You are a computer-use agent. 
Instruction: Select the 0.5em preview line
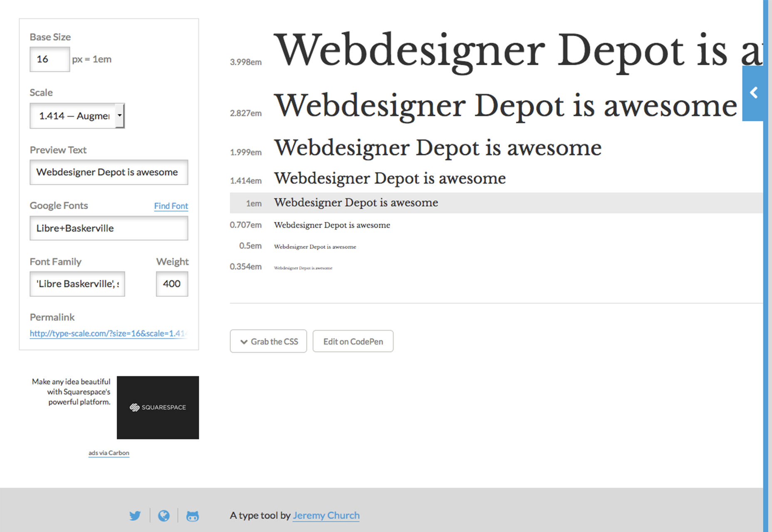[315, 246]
